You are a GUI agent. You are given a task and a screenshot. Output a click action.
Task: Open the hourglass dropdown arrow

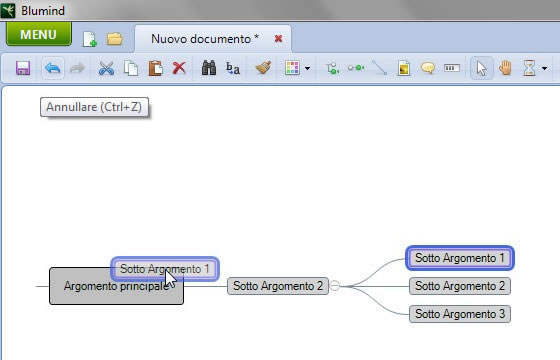[544, 68]
